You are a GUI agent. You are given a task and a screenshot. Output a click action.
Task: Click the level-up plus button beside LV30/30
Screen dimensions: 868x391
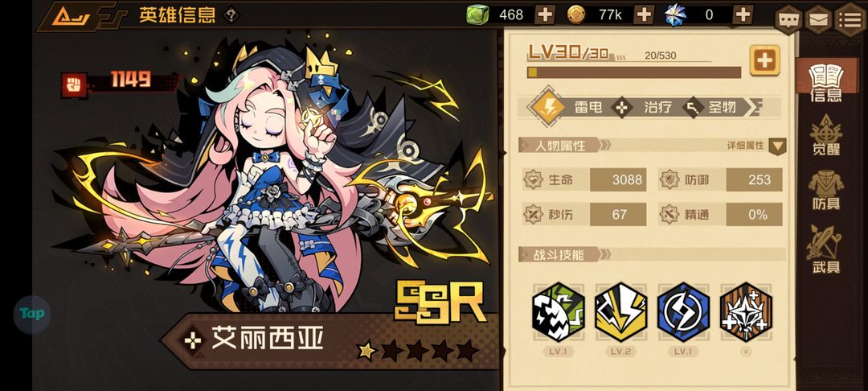764,60
